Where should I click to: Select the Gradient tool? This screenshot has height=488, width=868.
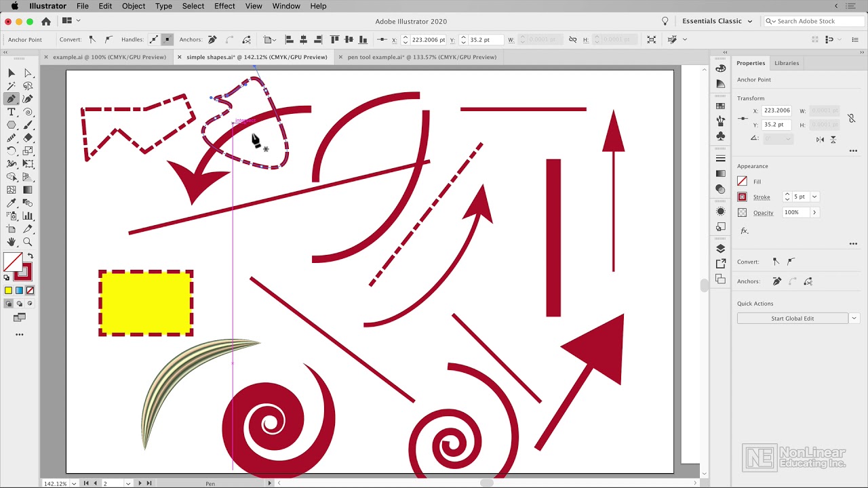pyautogui.click(x=28, y=190)
